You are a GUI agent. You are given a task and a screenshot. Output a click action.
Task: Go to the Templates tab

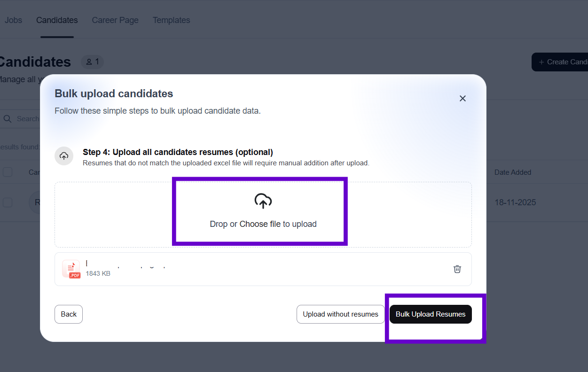point(171,20)
